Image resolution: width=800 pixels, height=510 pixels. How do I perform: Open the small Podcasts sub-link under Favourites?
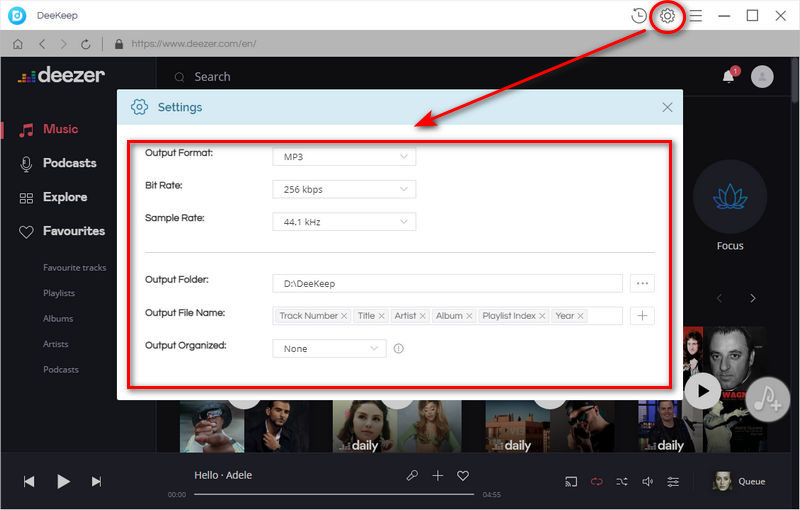click(61, 369)
